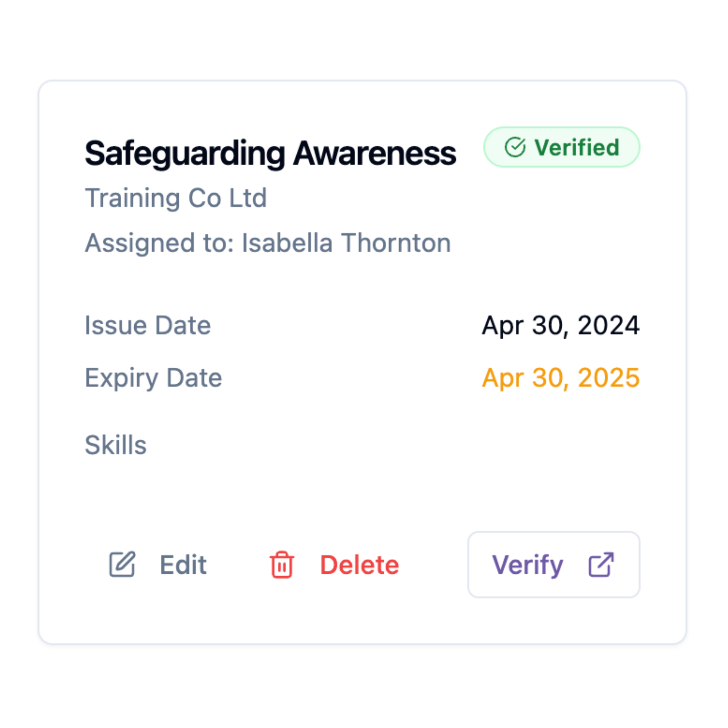Click the Issue Date label
Image resolution: width=728 pixels, height=728 pixels.
pos(148,325)
